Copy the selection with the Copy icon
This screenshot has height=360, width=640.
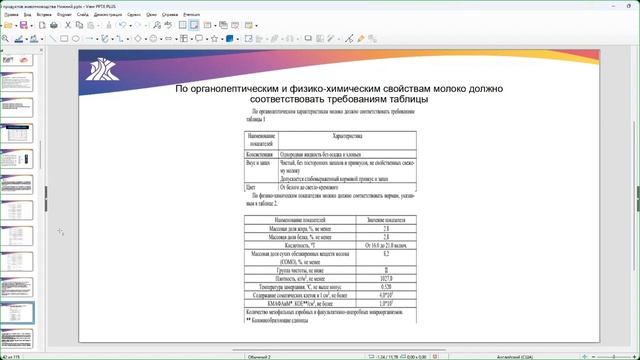[x=80, y=25]
